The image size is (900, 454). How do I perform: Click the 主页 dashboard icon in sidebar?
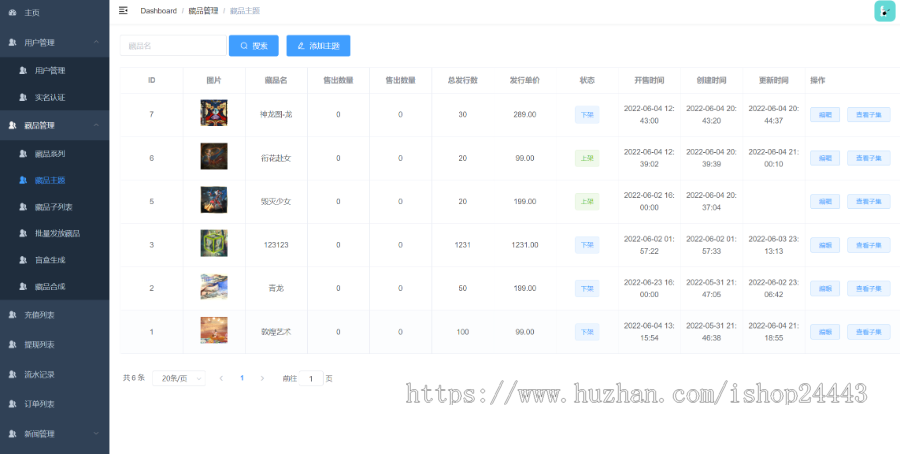tap(13, 13)
